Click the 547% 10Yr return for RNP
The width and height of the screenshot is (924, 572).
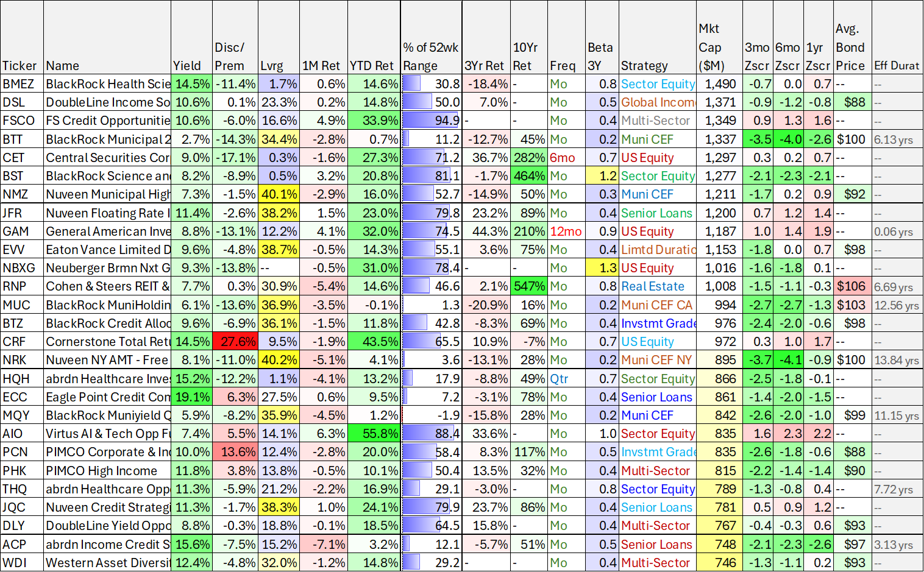click(529, 286)
